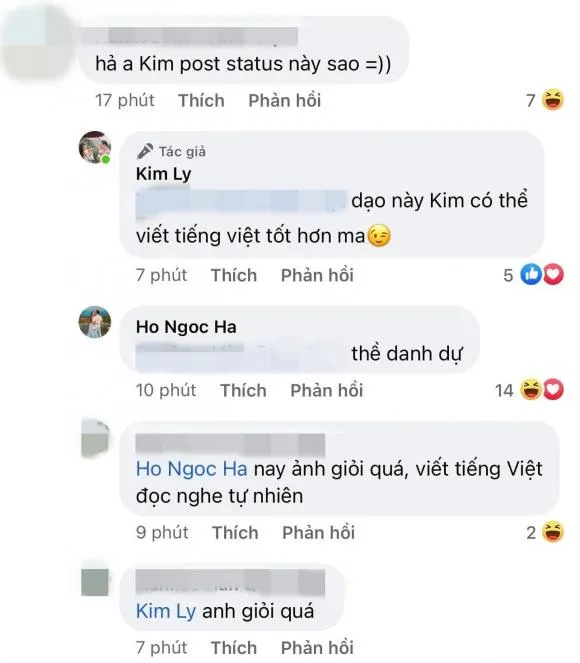
Task: Open Kim Ly's profile picture
Action: click(95, 147)
